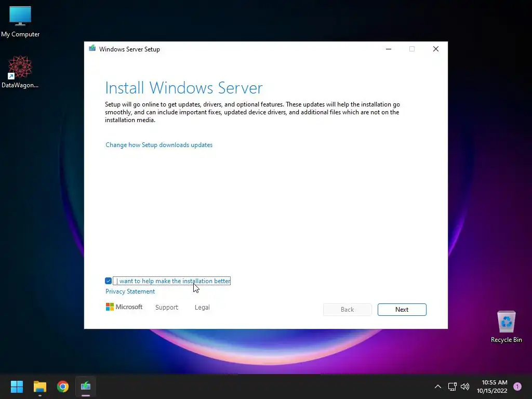Open the network status tray icon
This screenshot has width=532, height=399.
coord(453,387)
